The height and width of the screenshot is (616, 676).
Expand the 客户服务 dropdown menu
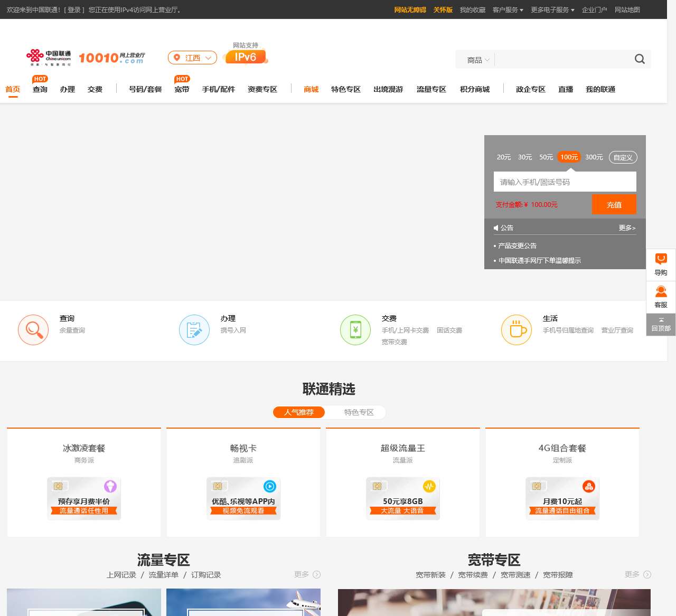coord(508,10)
